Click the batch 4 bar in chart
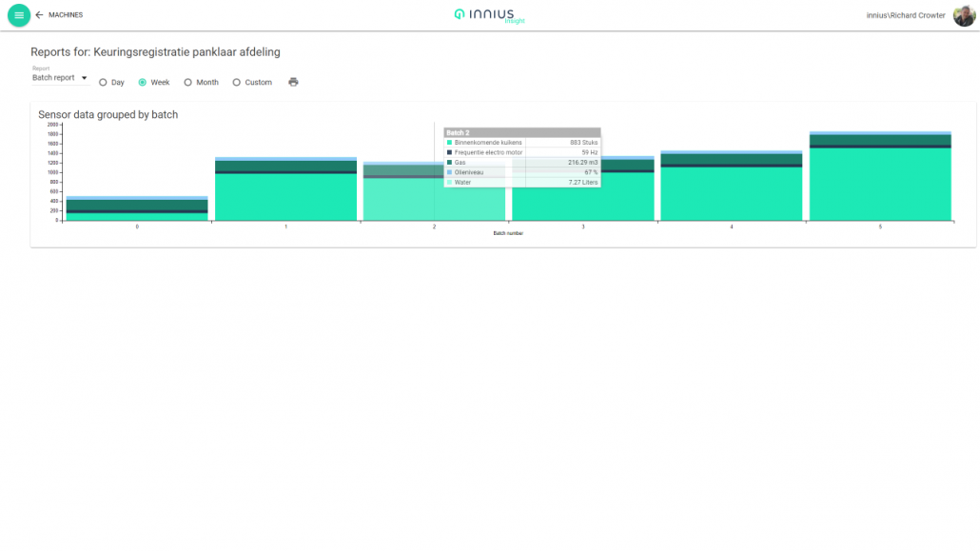The width and height of the screenshot is (980, 551). pyautogui.click(x=732, y=186)
